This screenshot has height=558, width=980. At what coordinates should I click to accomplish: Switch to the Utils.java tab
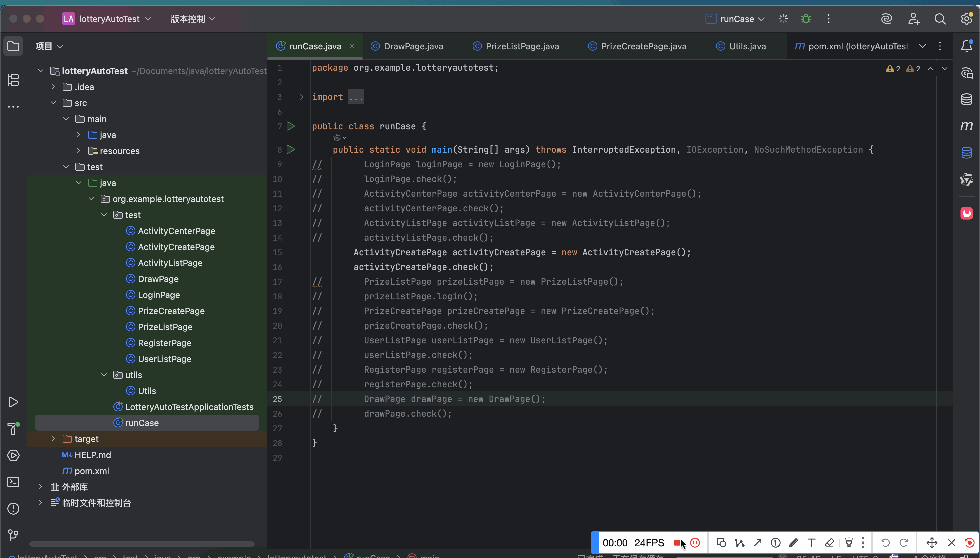click(x=741, y=46)
